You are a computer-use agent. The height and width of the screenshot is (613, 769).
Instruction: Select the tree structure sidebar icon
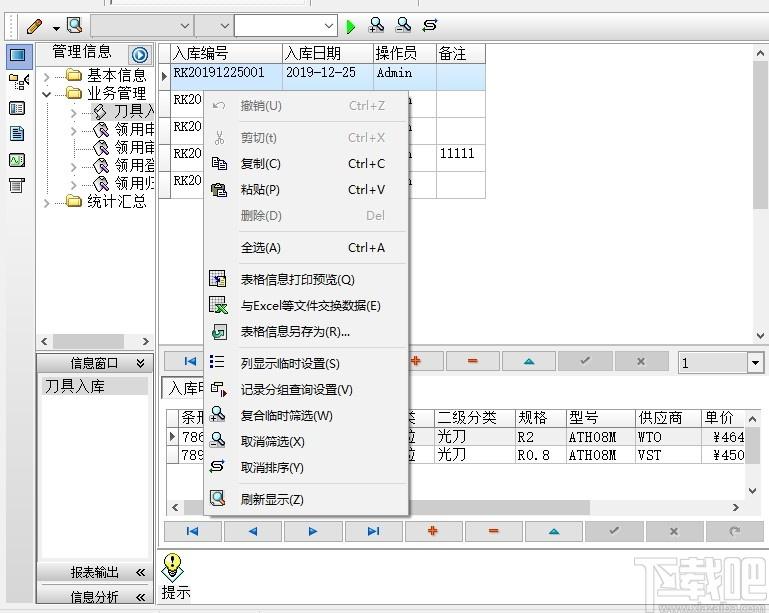19,81
